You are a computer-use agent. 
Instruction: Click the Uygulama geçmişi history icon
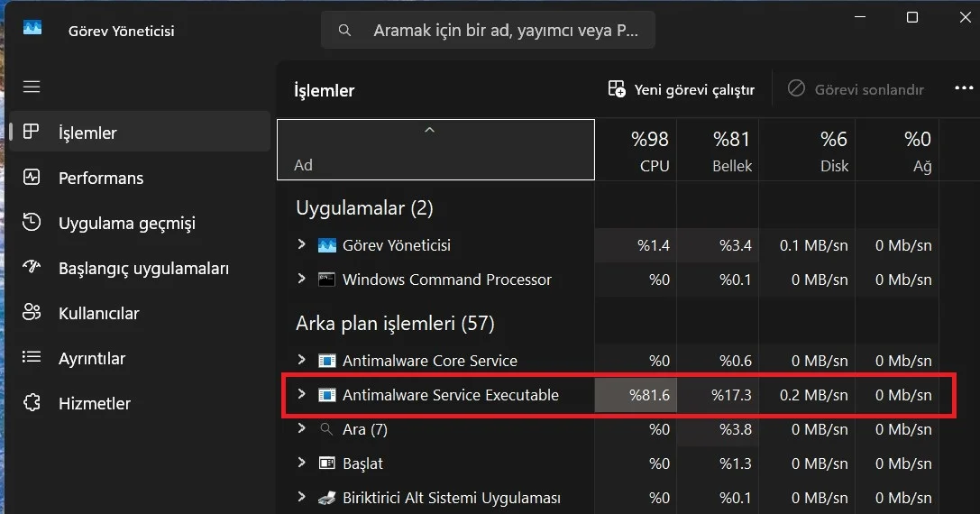[32, 223]
